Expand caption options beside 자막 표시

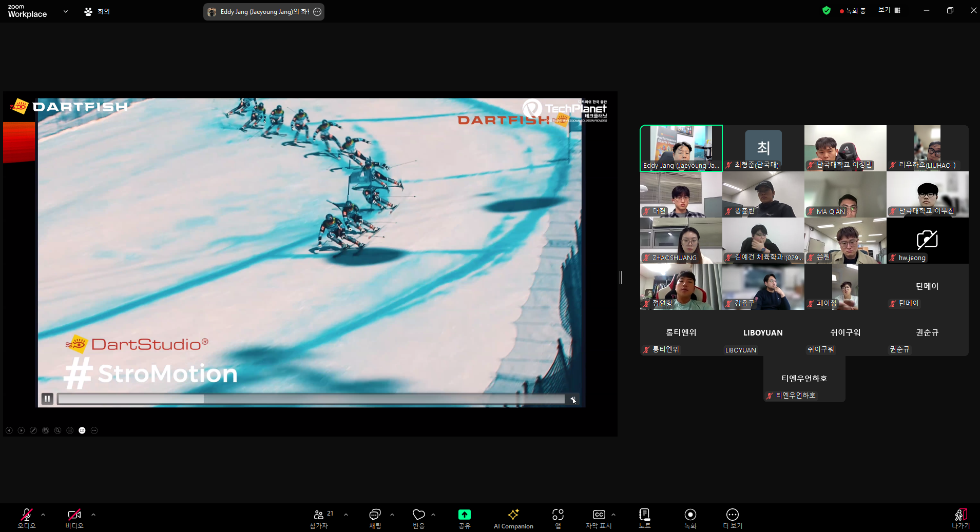coord(613,515)
